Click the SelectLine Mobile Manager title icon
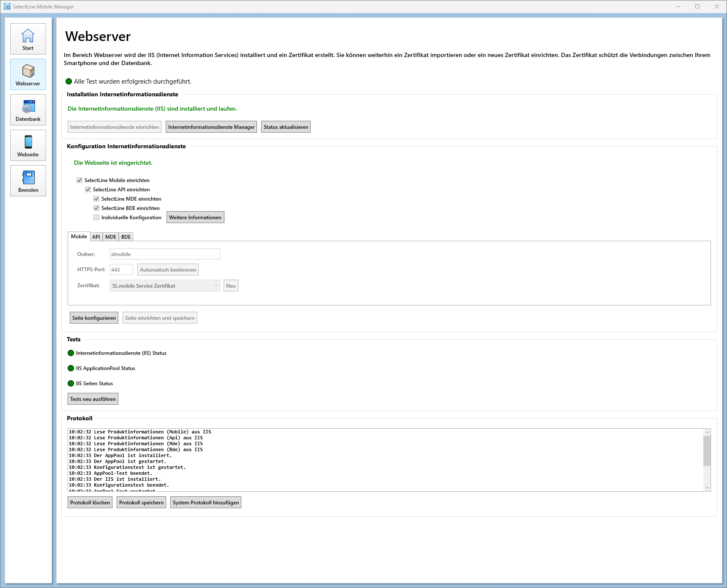This screenshot has width=727, height=588. 7,6
